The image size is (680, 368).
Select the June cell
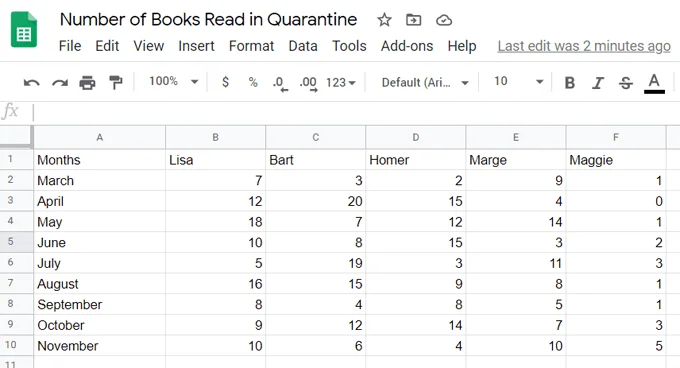click(x=99, y=242)
